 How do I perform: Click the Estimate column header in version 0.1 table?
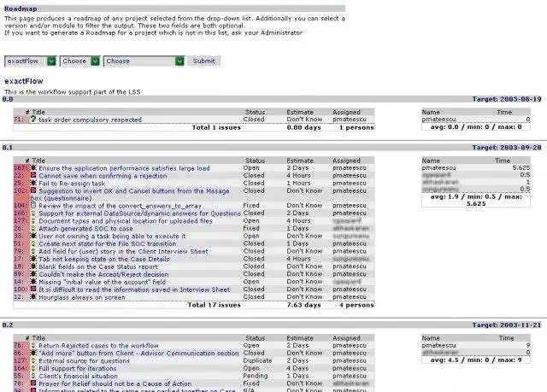pos(300,161)
